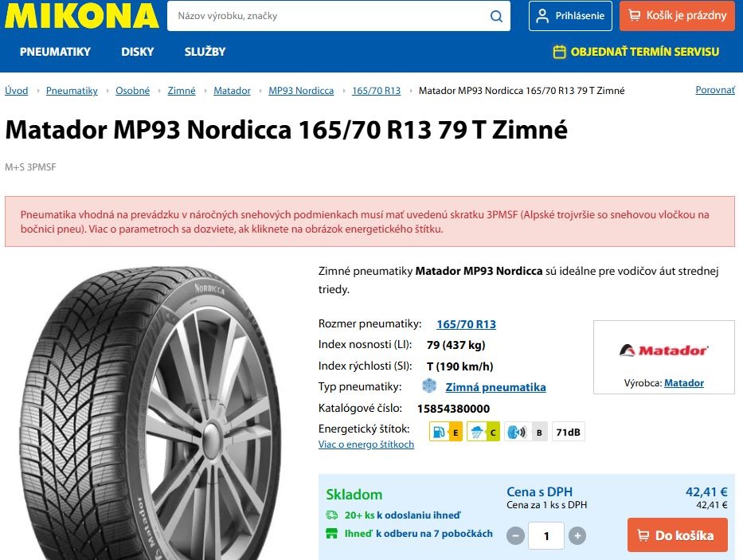743x560 pixels.
Task: Click the search magnifier icon
Action: 496,16
